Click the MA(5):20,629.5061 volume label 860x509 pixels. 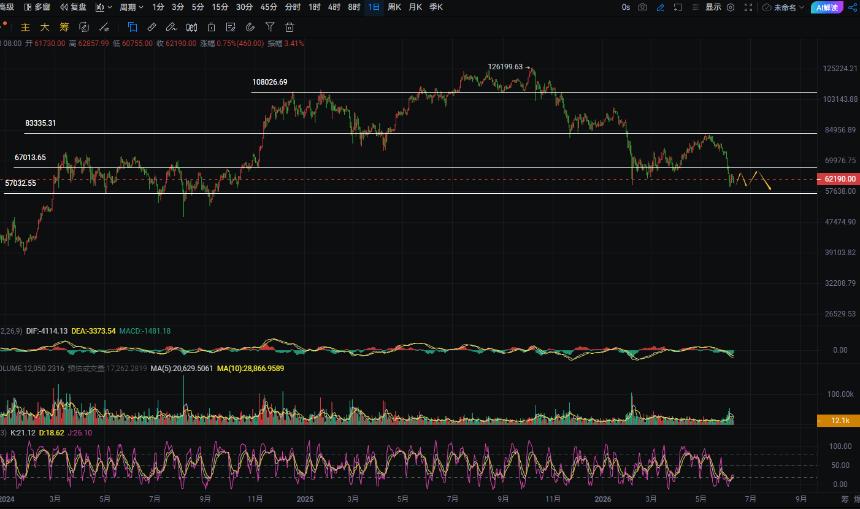coord(182,369)
